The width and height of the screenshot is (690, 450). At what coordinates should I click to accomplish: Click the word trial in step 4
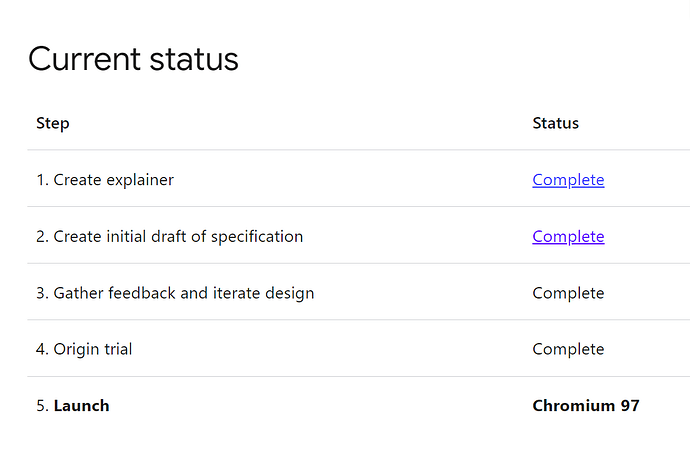[118, 349]
